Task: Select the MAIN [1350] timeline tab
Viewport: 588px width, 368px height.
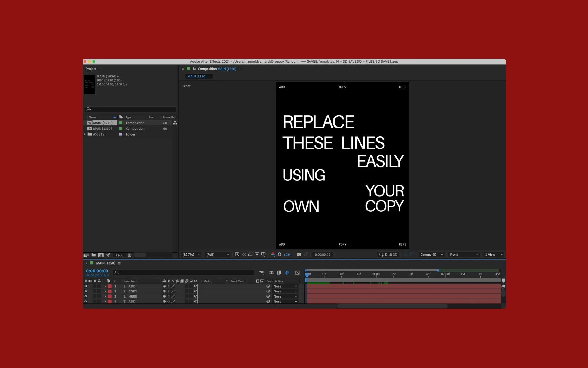Action: pyautogui.click(x=105, y=263)
